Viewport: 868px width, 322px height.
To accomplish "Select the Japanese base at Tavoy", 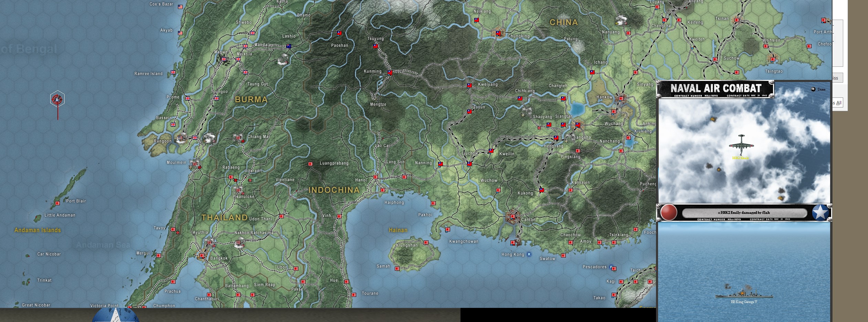I will click(173, 229).
